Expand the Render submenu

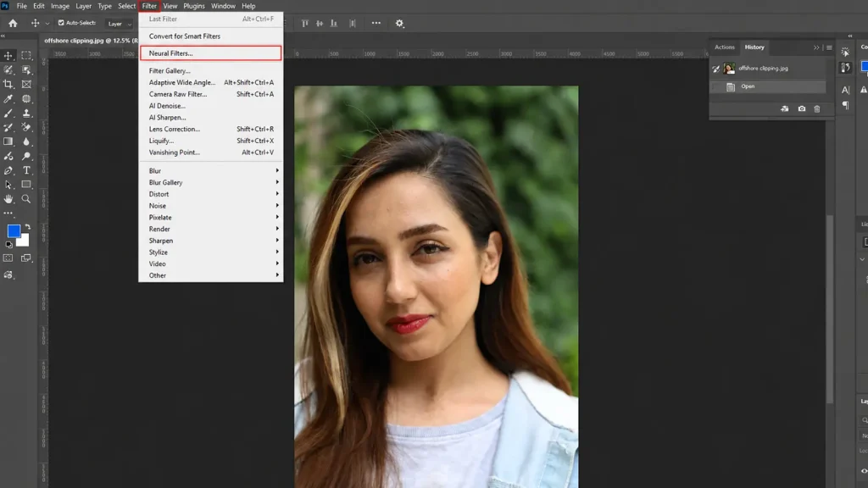(x=211, y=229)
